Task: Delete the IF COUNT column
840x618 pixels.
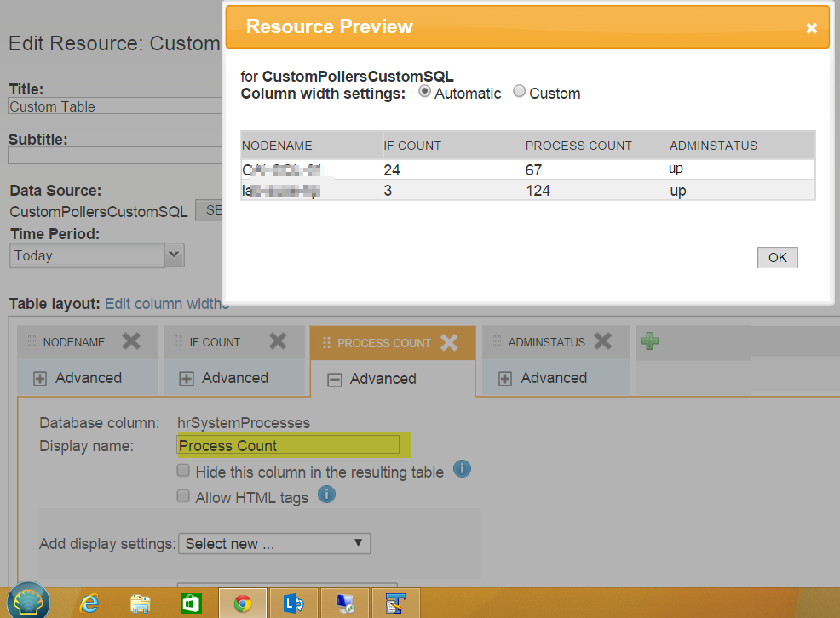Action: coord(278,340)
